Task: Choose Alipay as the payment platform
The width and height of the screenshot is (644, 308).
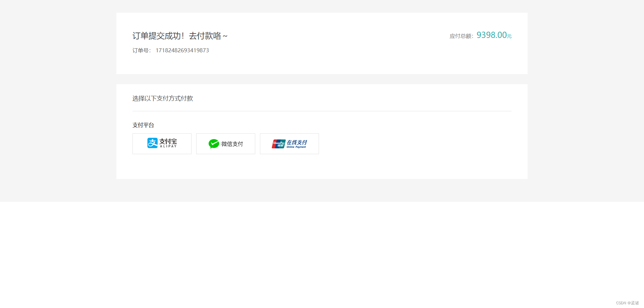Action: click(x=162, y=144)
